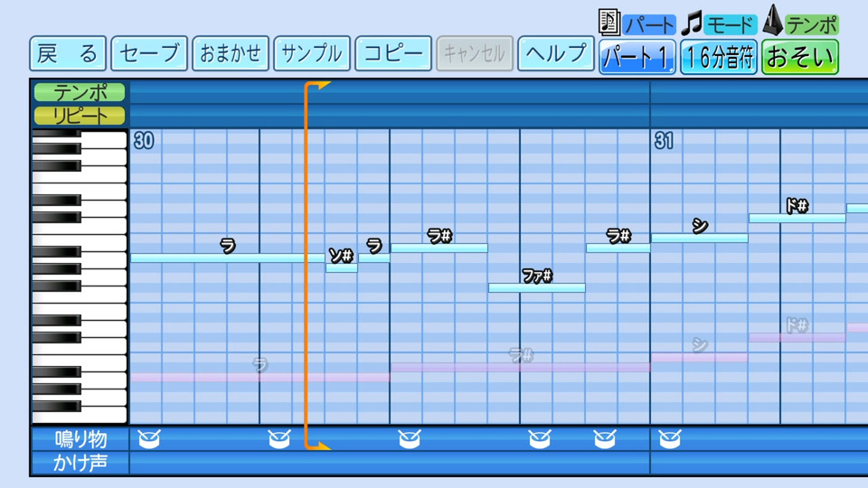This screenshot has width=868, height=488.
Task: Click the measure number 30 label
Action: (x=144, y=141)
